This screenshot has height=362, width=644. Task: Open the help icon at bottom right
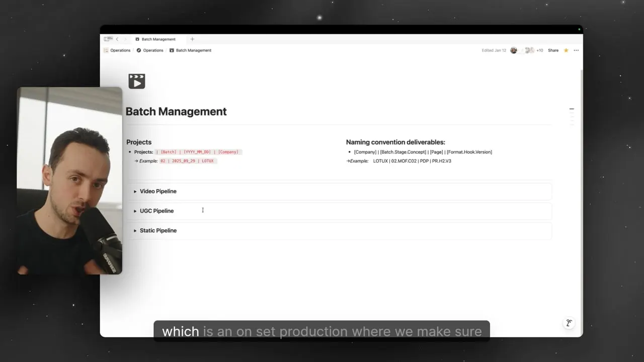click(569, 323)
